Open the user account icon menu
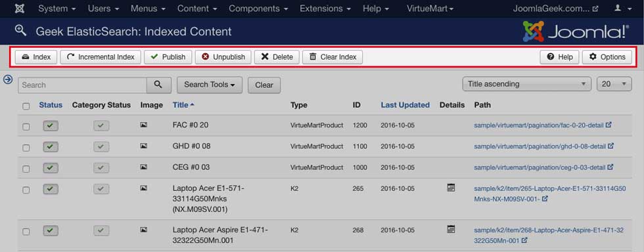The height and width of the screenshot is (252, 644). (x=623, y=9)
